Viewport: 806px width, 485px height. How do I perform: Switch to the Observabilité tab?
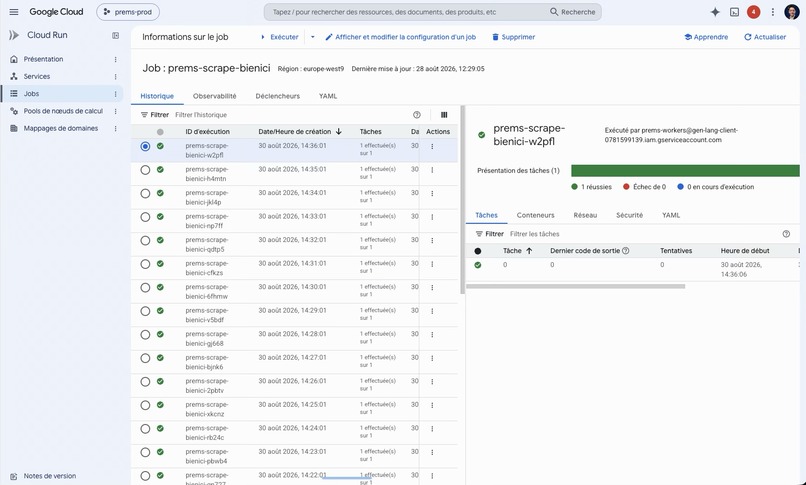click(x=214, y=96)
